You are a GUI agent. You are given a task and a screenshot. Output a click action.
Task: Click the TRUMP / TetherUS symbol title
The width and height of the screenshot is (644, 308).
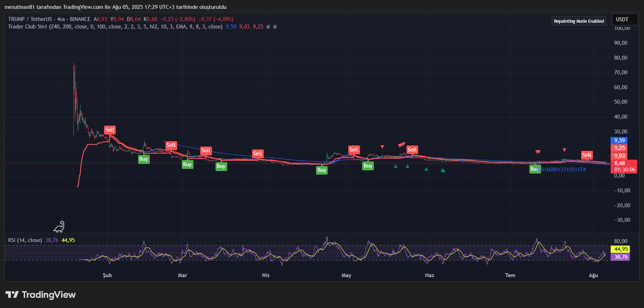[30, 19]
